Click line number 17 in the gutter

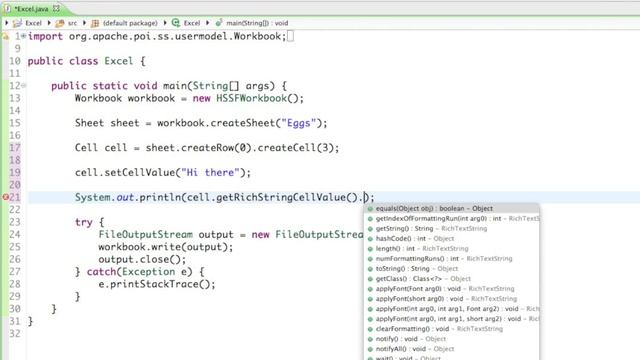15,148
